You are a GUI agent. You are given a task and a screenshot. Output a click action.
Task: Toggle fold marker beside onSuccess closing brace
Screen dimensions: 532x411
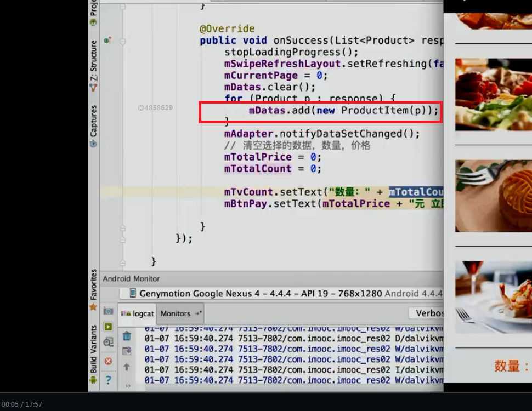(x=123, y=228)
